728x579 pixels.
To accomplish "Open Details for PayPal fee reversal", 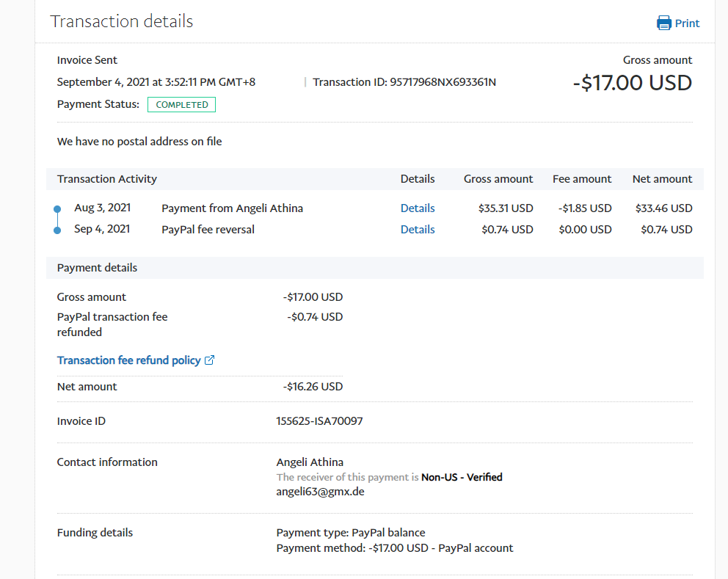I will click(418, 230).
